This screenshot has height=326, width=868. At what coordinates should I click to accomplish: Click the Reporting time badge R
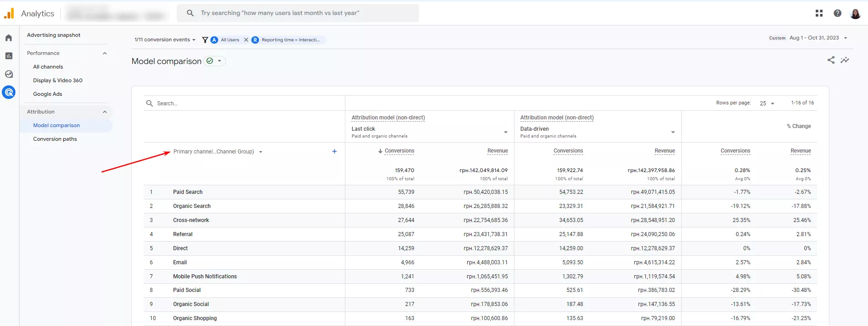coord(255,40)
